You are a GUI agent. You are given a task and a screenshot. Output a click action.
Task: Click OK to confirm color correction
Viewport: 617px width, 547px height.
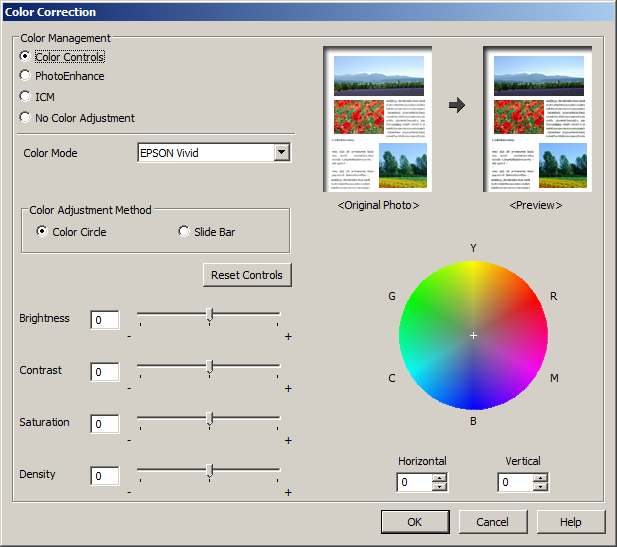pos(415,522)
